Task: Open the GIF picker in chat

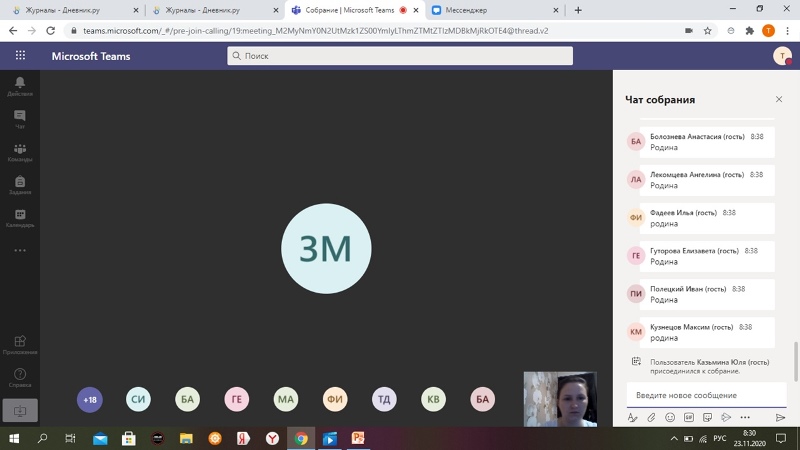Action: pos(689,417)
